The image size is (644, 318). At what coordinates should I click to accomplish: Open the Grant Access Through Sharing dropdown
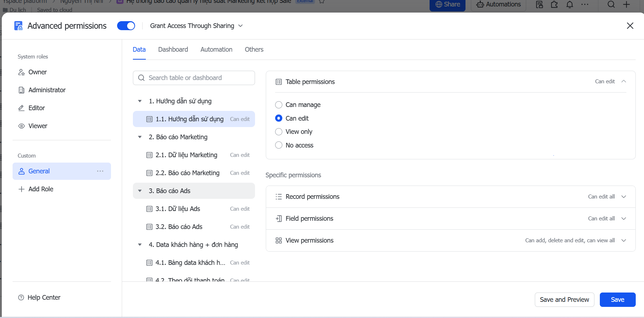[196, 26]
